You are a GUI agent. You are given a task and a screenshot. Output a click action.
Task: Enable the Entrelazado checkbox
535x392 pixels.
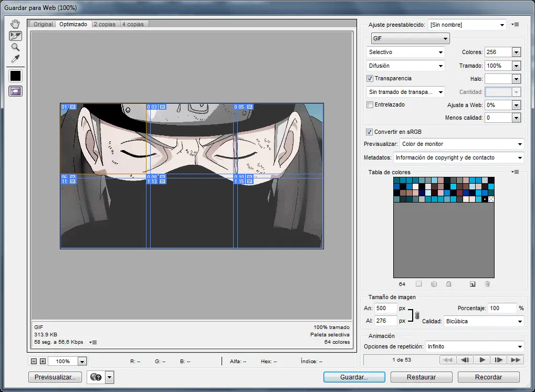tap(370, 105)
